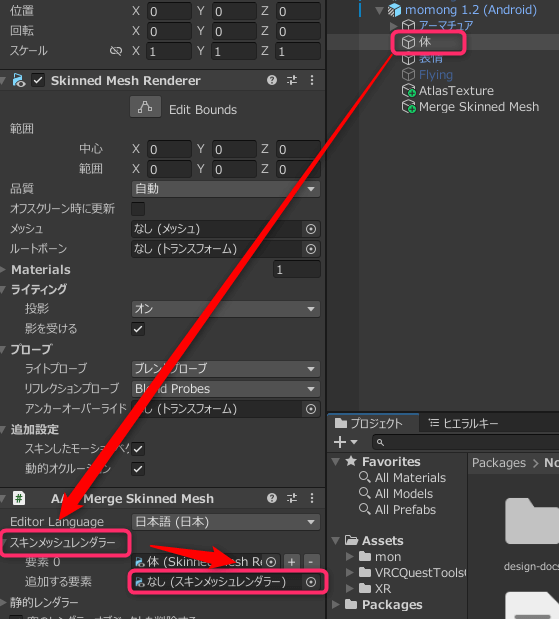The height and width of the screenshot is (619, 559).
Task: Open the 投影 dropdown set to オン
Action: point(225,309)
